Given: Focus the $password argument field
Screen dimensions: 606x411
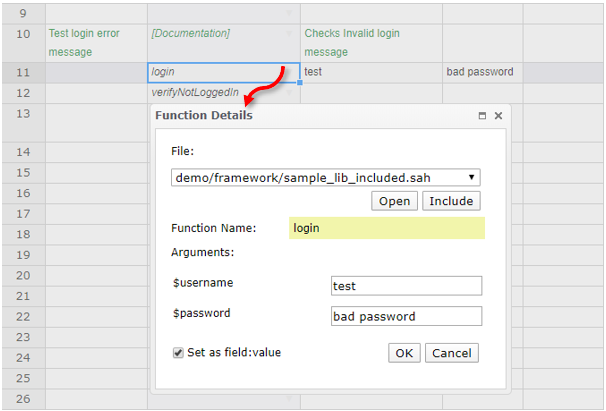Looking at the screenshot, I should [x=406, y=316].
